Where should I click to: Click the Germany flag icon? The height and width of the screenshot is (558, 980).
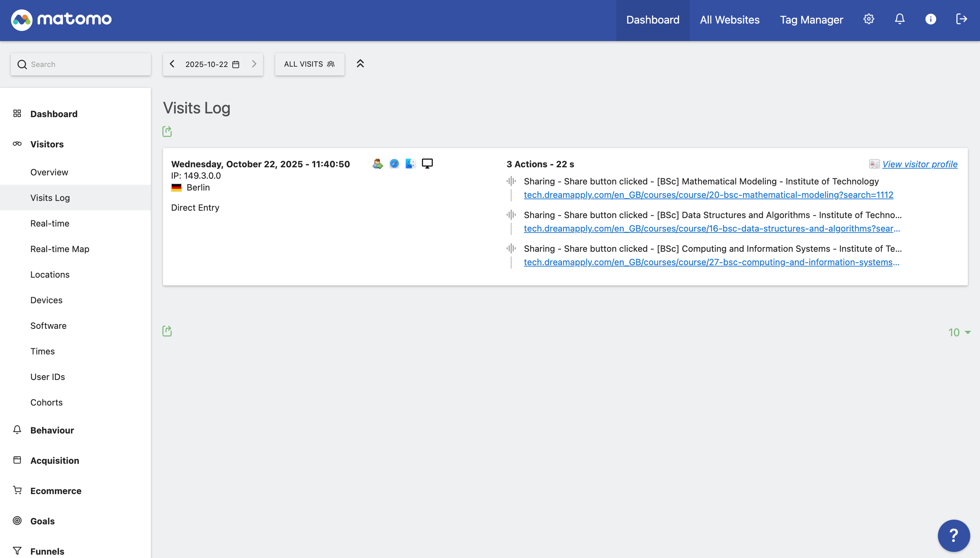tap(176, 188)
